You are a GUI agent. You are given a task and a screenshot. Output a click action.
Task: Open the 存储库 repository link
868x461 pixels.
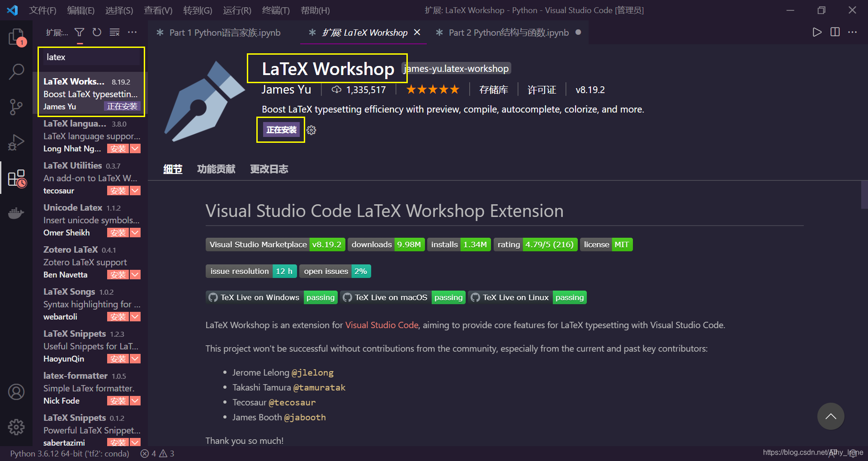point(493,90)
